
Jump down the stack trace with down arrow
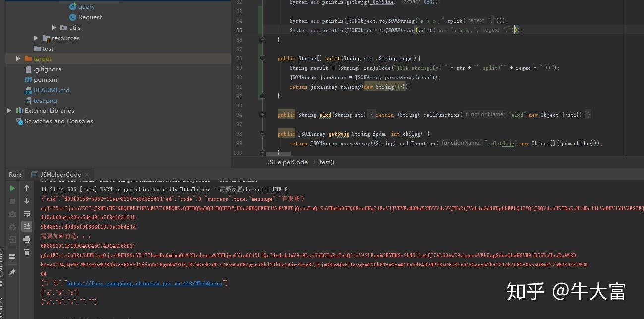(27, 201)
